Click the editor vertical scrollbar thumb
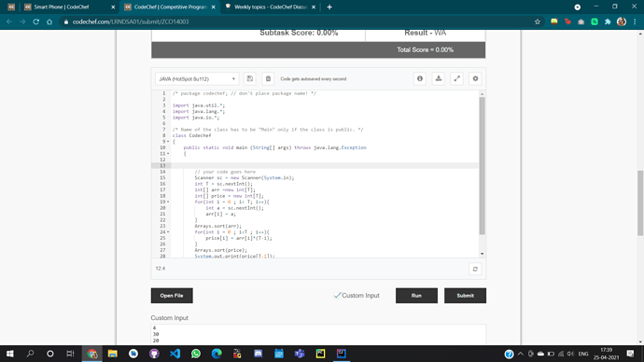 [482, 165]
